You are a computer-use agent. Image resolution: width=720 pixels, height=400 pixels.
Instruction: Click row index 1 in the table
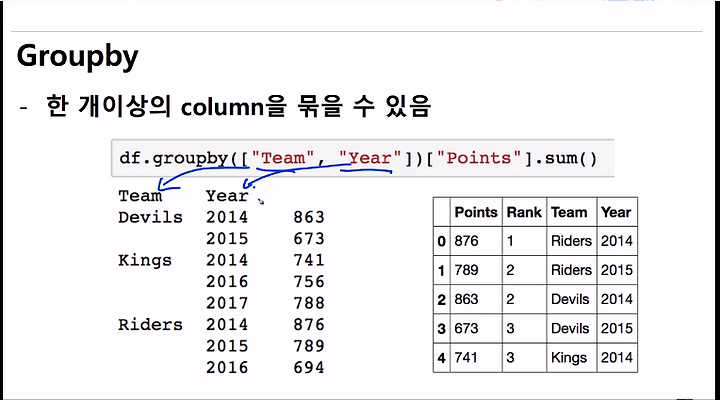(x=441, y=270)
